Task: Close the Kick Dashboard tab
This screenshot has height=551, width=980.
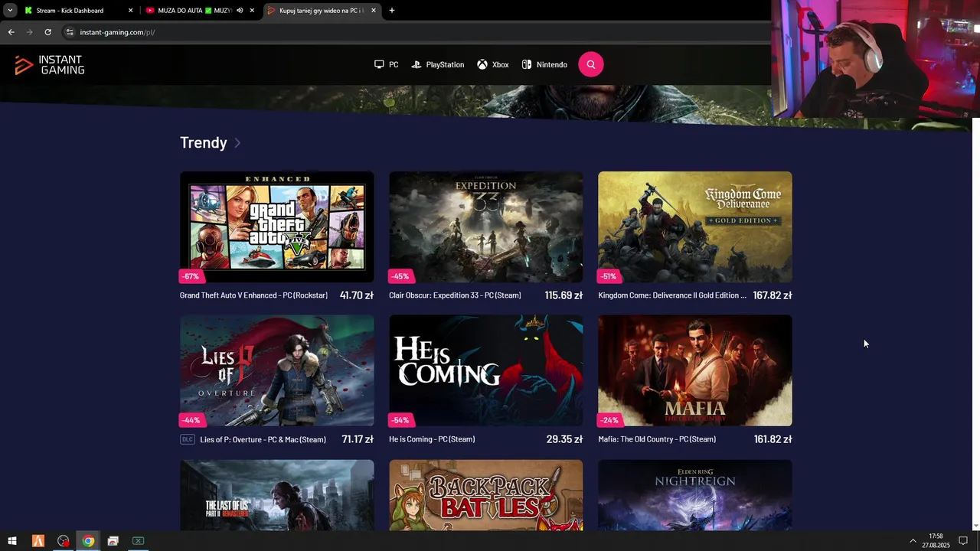Action: tap(130, 11)
